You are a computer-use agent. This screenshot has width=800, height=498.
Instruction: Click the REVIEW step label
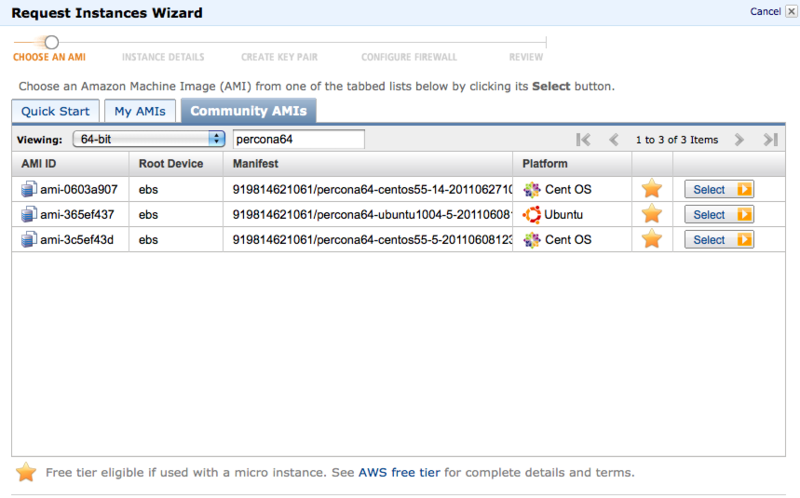[526, 57]
